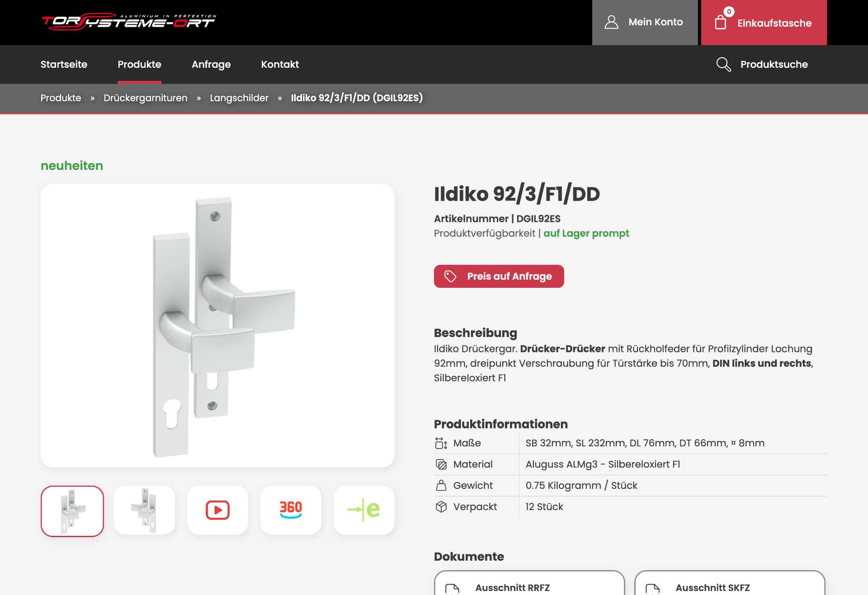Click the magnifier search icon

click(724, 64)
